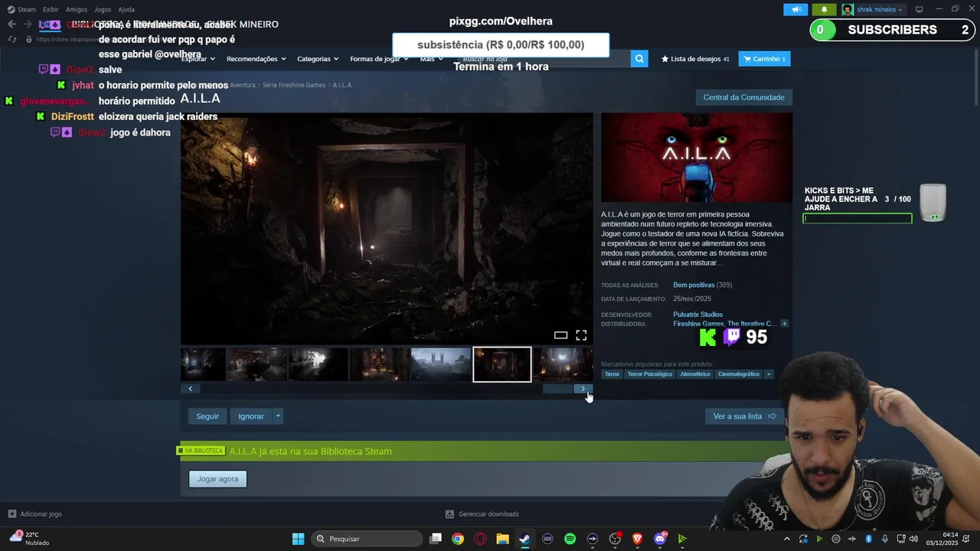980x551 pixels.
Task: Open File Explorer from the taskbar
Action: [x=502, y=539]
